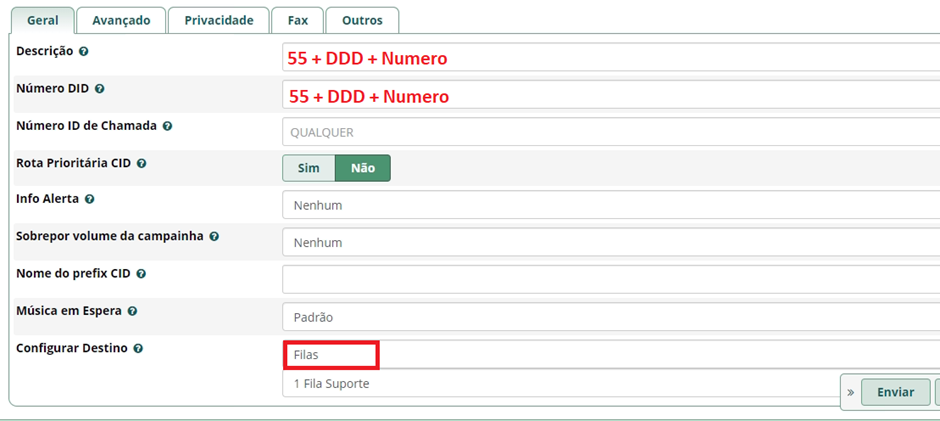The image size is (940, 421).
Task: Click help icon beside Música em Espera
Action: coord(132,311)
